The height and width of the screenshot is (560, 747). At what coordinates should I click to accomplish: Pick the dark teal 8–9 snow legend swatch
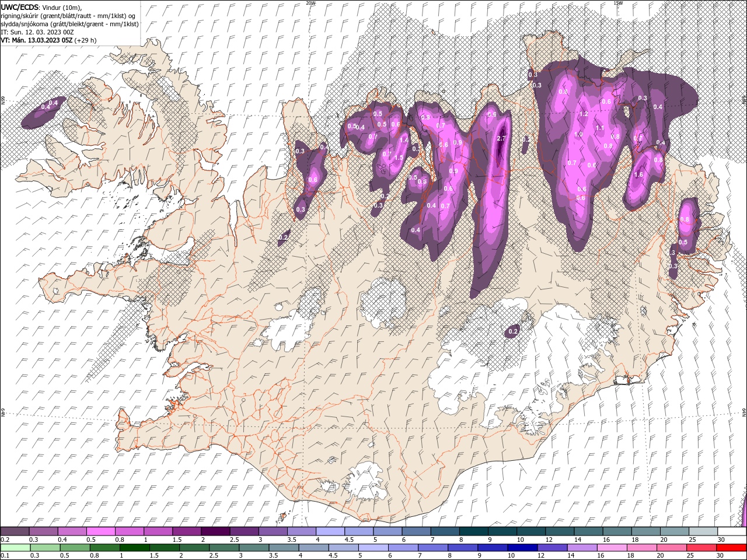[x=473, y=531]
